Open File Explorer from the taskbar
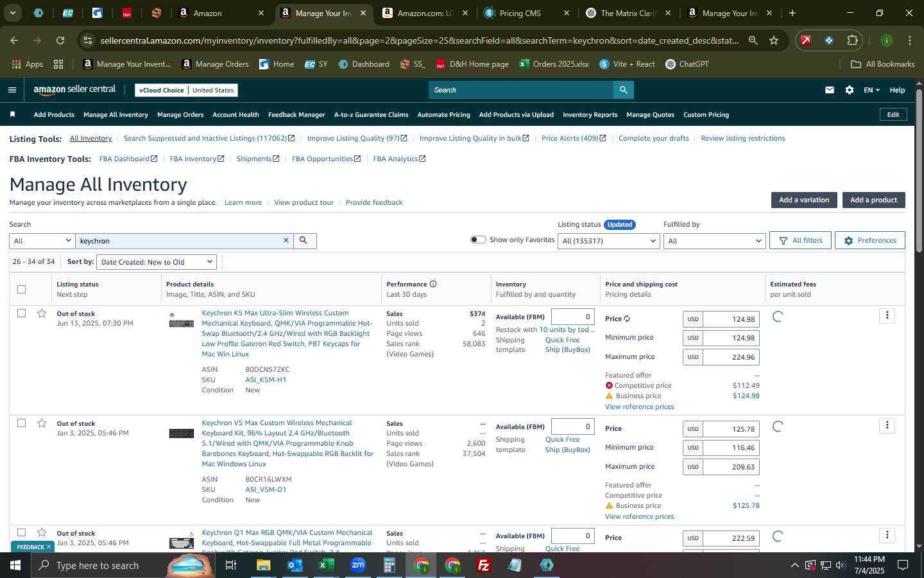This screenshot has width=924, height=578. [264, 565]
